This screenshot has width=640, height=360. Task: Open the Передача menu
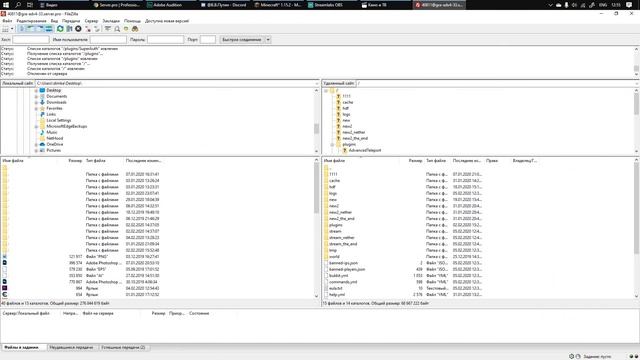tap(71, 21)
